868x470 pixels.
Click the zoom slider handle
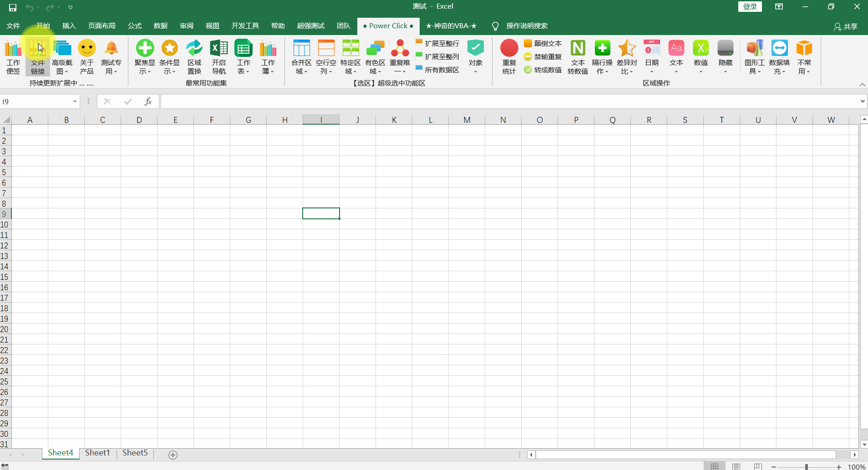806,467
